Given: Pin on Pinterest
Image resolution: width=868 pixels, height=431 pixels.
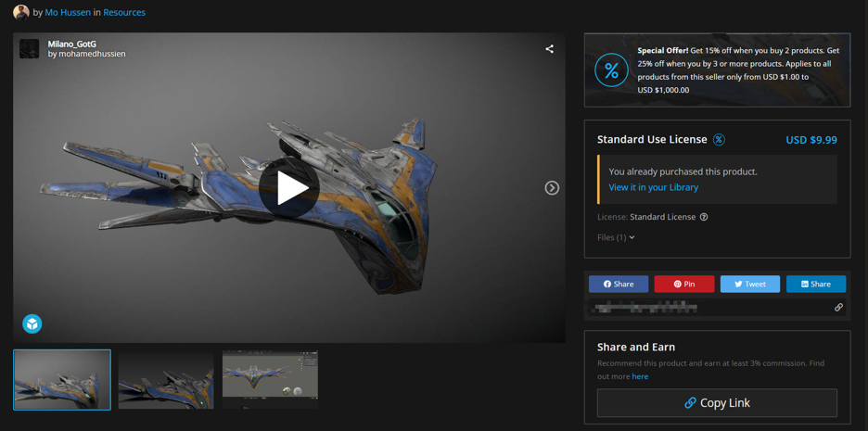Looking at the screenshot, I should click(x=684, y=284).
